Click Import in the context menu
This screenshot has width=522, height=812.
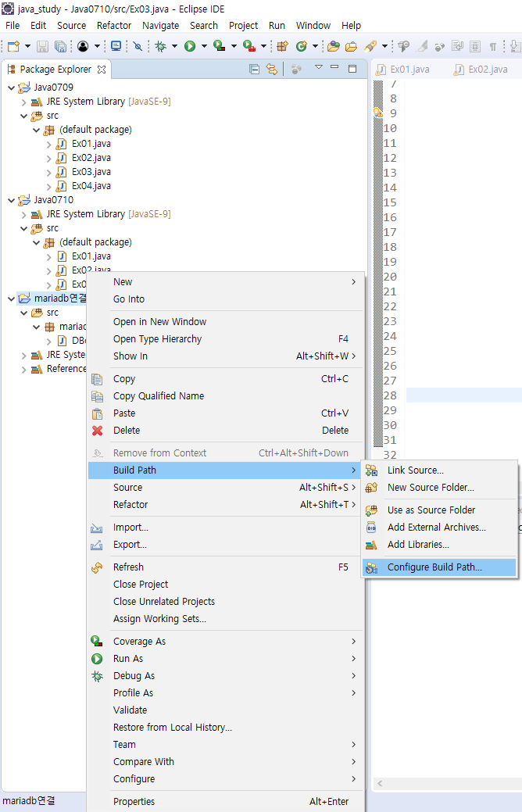pyautogui.click(x=225, y=528)
